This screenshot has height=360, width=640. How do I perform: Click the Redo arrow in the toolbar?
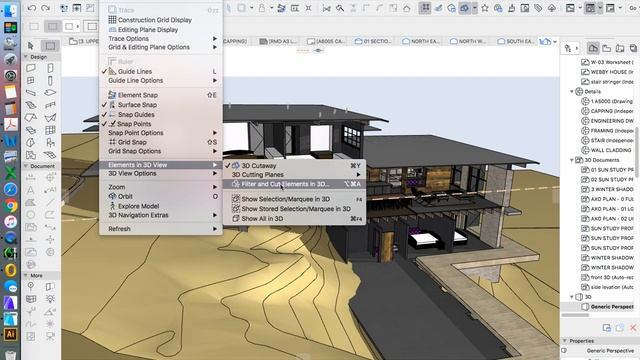pyautogui.click(x=46, y=8)
